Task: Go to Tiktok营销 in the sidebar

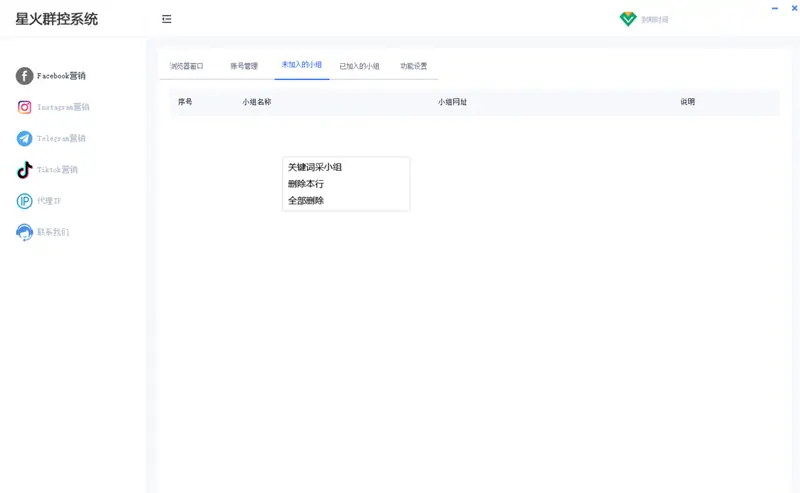Action: point(47,169)
